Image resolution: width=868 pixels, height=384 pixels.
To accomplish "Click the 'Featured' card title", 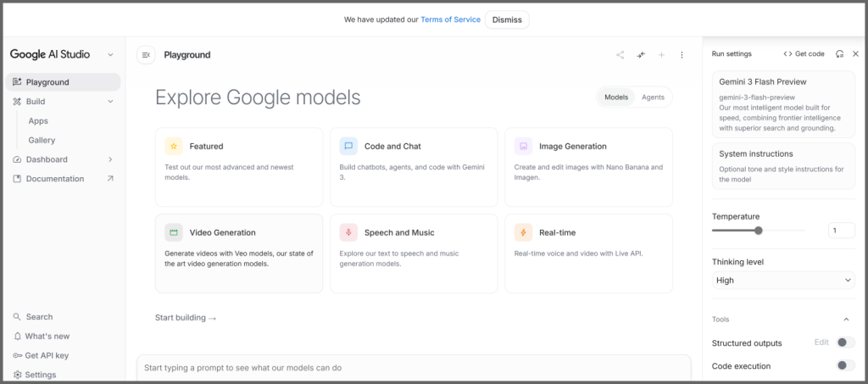I will pyautogui.click(x=206, y=147).
